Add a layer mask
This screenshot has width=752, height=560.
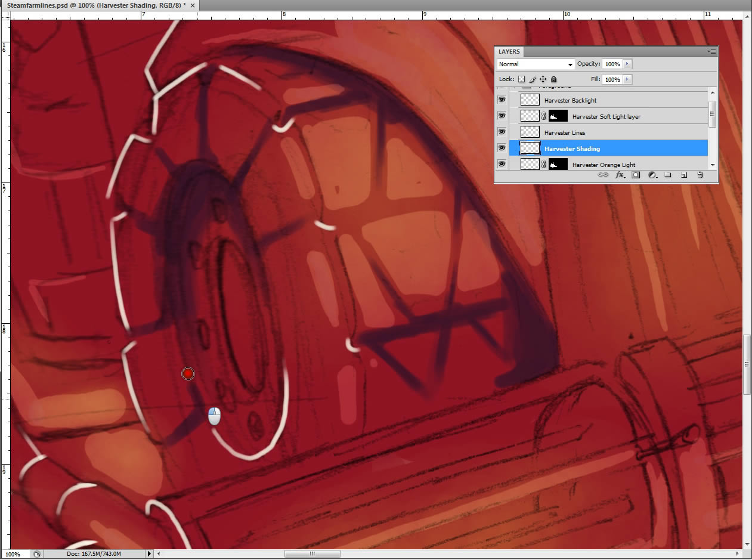point(636,175)
